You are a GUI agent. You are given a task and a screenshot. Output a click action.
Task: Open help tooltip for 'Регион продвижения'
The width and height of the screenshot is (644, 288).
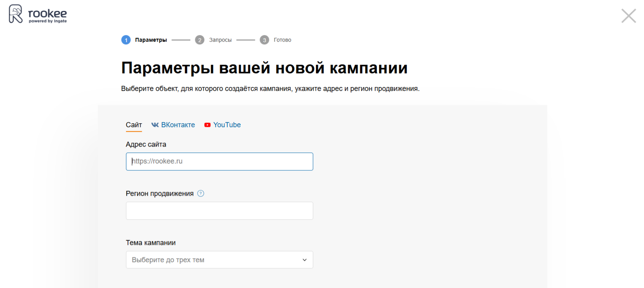point(201,193)
